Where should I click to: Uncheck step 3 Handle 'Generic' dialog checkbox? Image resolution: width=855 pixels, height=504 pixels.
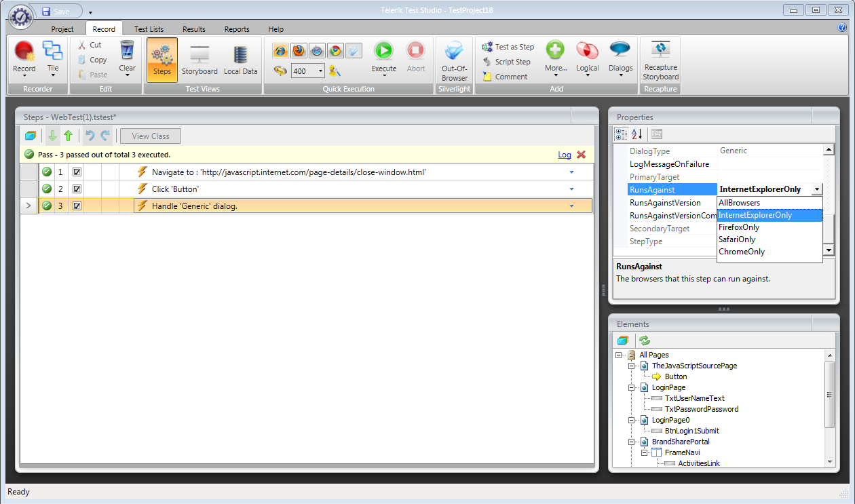point(77,206)
